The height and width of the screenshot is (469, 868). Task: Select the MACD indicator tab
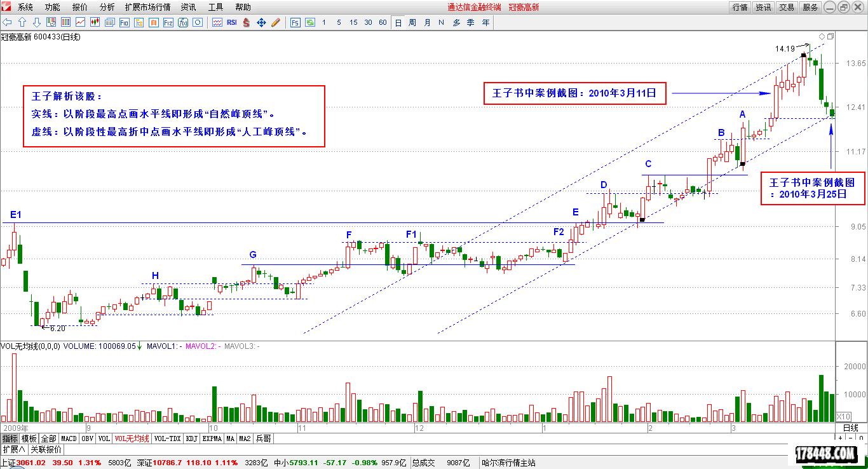pyautogui.click(x=69, y=438)
